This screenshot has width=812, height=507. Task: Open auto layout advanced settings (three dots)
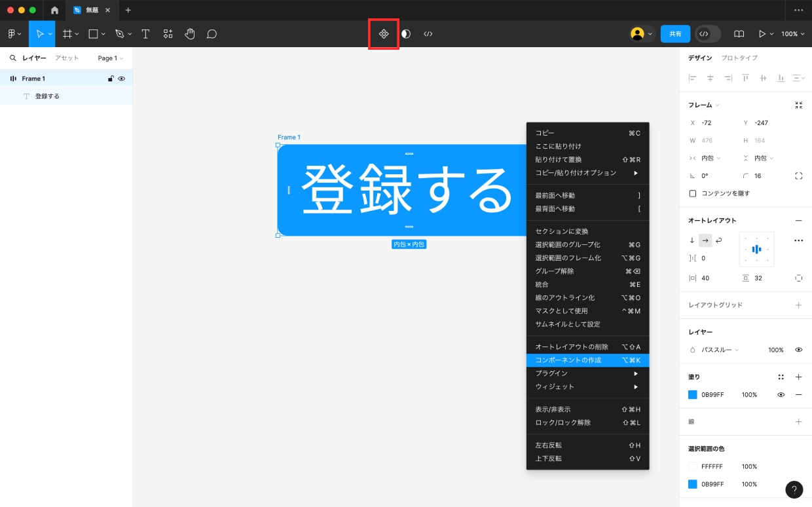click(798, 240)
